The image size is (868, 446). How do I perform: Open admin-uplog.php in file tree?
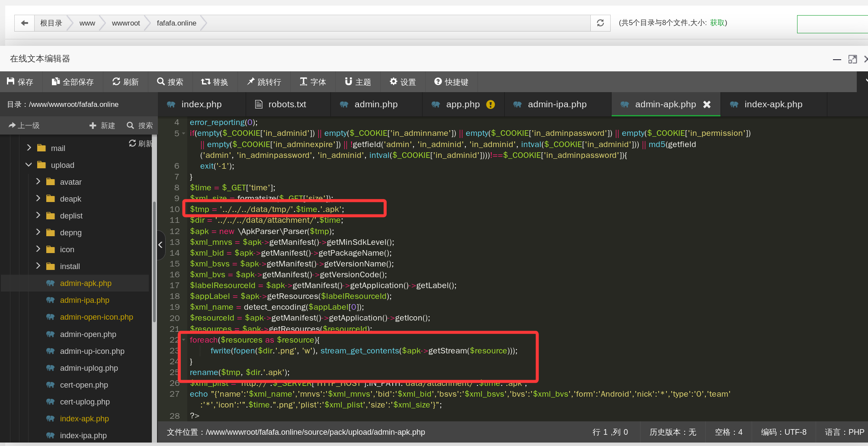click(89, 368)
